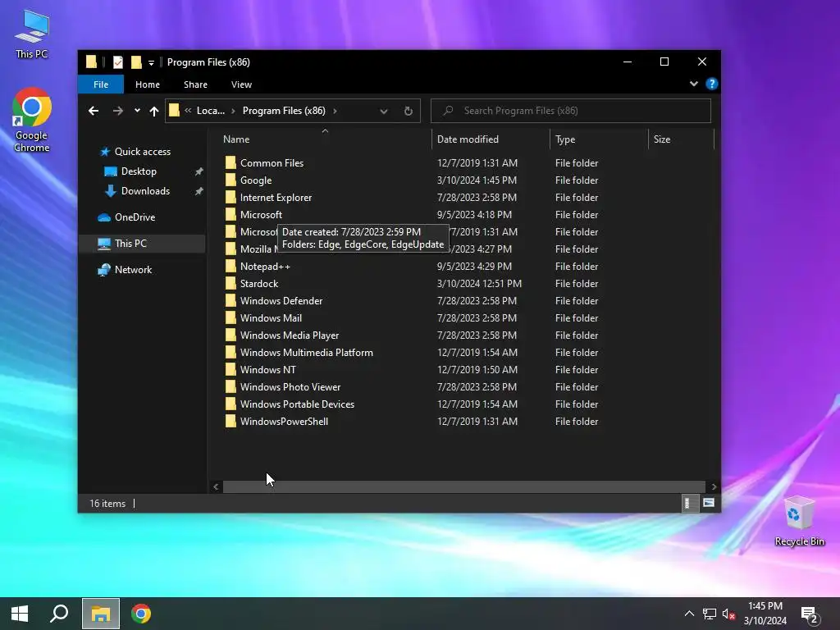Click the pin icon beside Desktop
This screenshot has width=840, height=630.
[199, 171]
